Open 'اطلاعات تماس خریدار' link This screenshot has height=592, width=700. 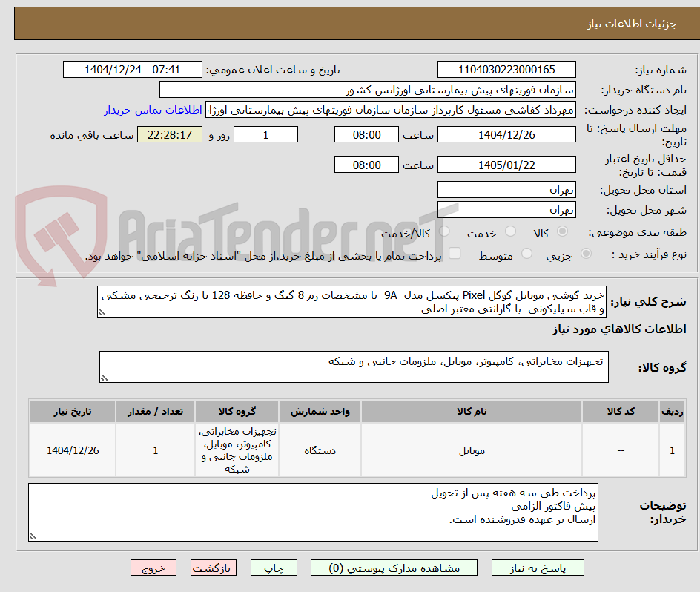[153, 110]
